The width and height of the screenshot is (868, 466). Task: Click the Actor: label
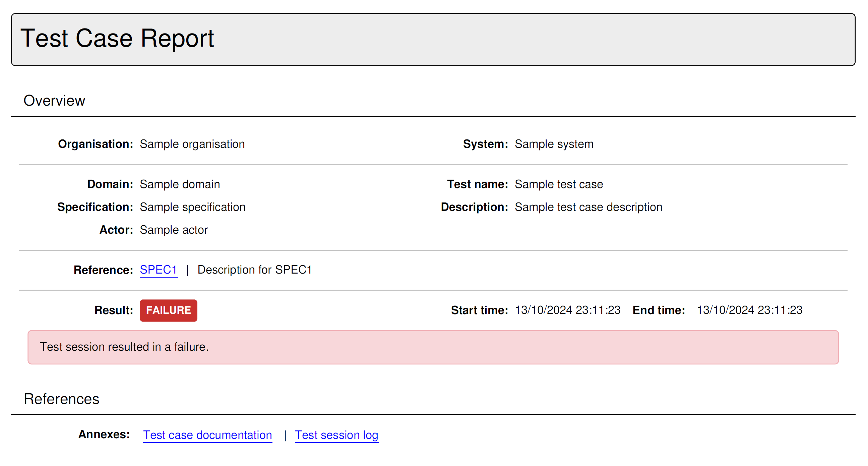[116, 230]
